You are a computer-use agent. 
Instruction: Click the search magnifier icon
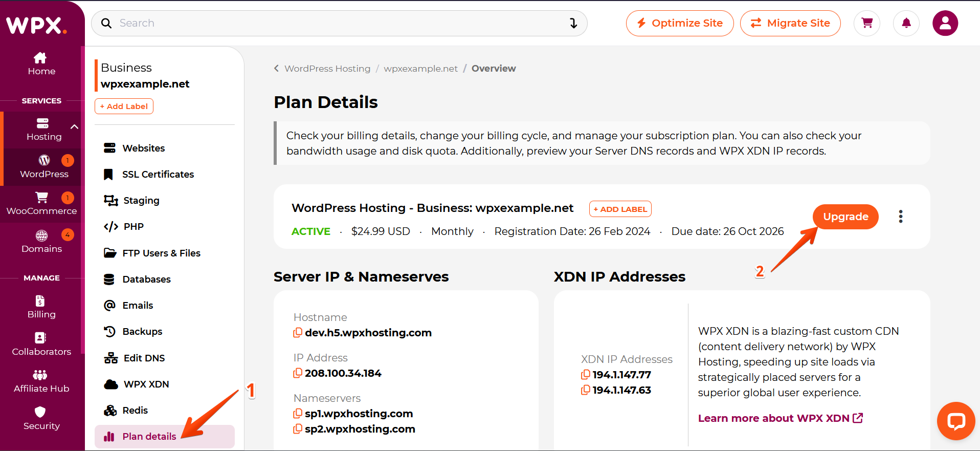click(106, 23)
